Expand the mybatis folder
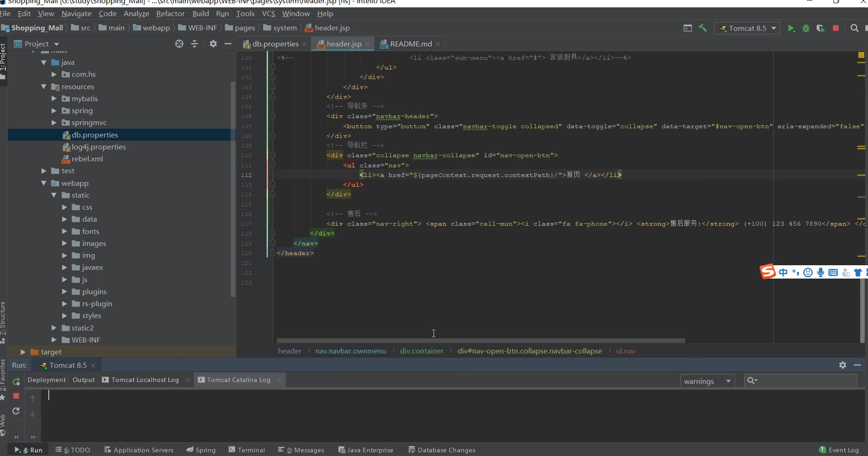 coord(54,99)
